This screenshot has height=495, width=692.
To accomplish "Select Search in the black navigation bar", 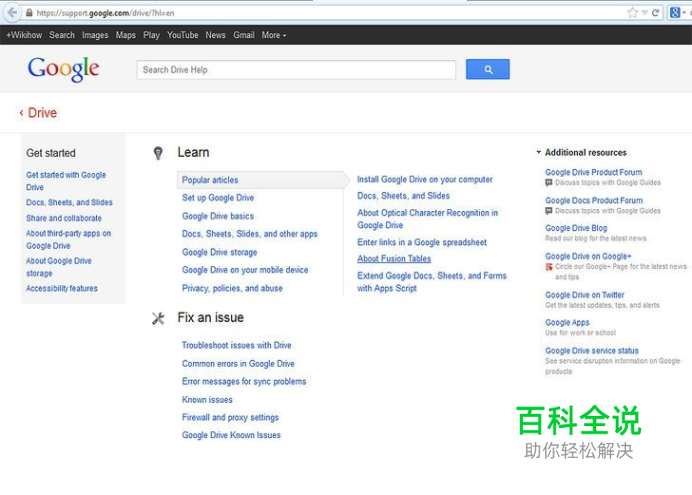I will pos(62,35).
